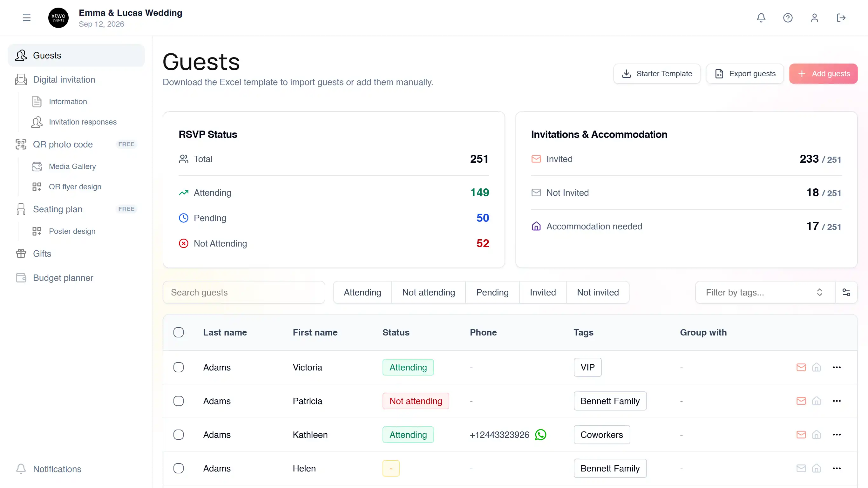Click Coworkers tag for Kathleen

click(x=601, y=434)
